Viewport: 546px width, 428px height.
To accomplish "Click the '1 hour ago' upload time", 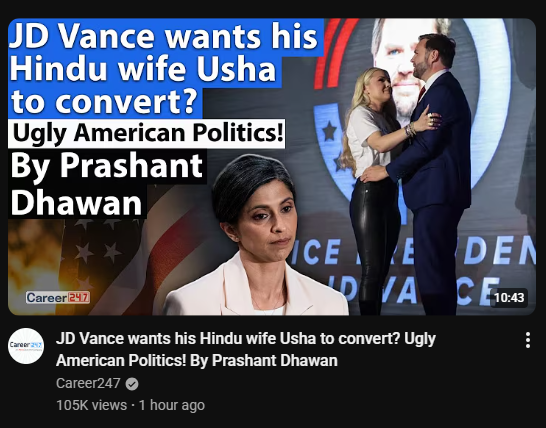I will [x=172, y=405].
